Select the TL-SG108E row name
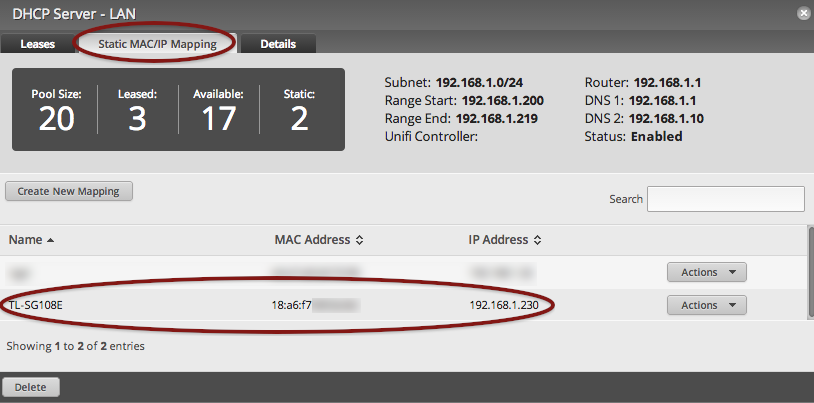The image size is (814, 403). coord(36,305)
